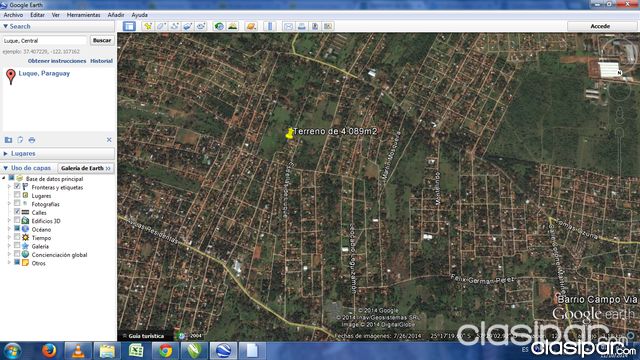Screen dimensions: 640x360
Task: Open the Archivo menu
Action: (x=13, y=15)
